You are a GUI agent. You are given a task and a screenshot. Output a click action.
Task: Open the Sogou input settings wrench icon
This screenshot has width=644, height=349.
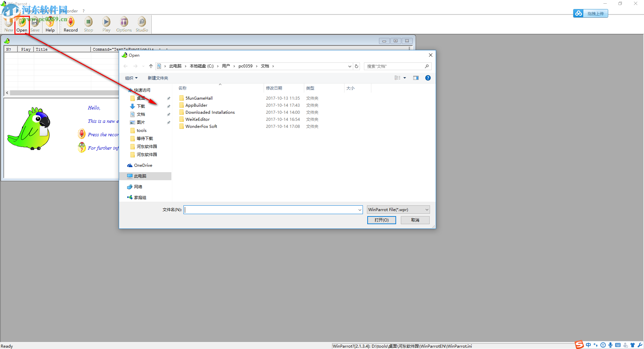pyautogui.click(x=640, y=345)
